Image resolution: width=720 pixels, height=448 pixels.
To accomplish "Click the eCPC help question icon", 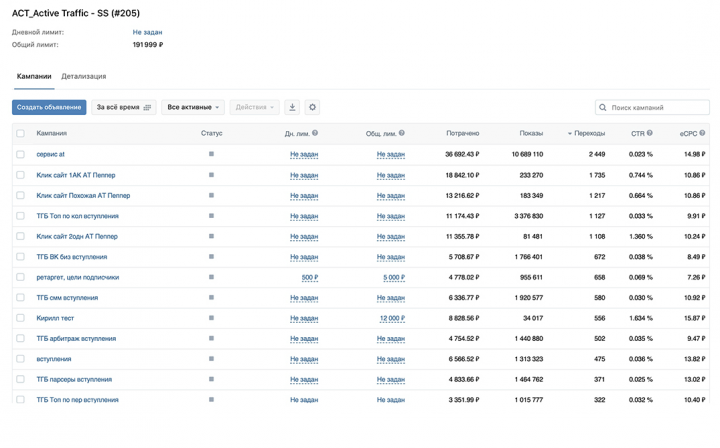I will (x=702, y=133).
